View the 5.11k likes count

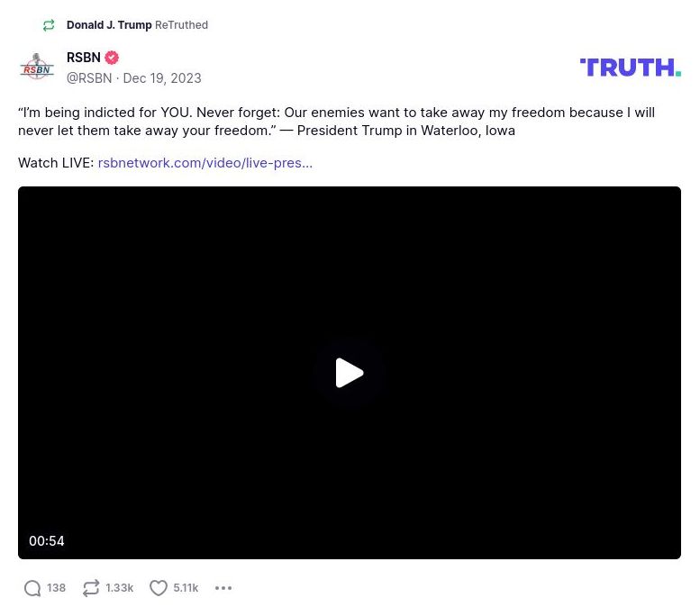[x=186, y=588]
